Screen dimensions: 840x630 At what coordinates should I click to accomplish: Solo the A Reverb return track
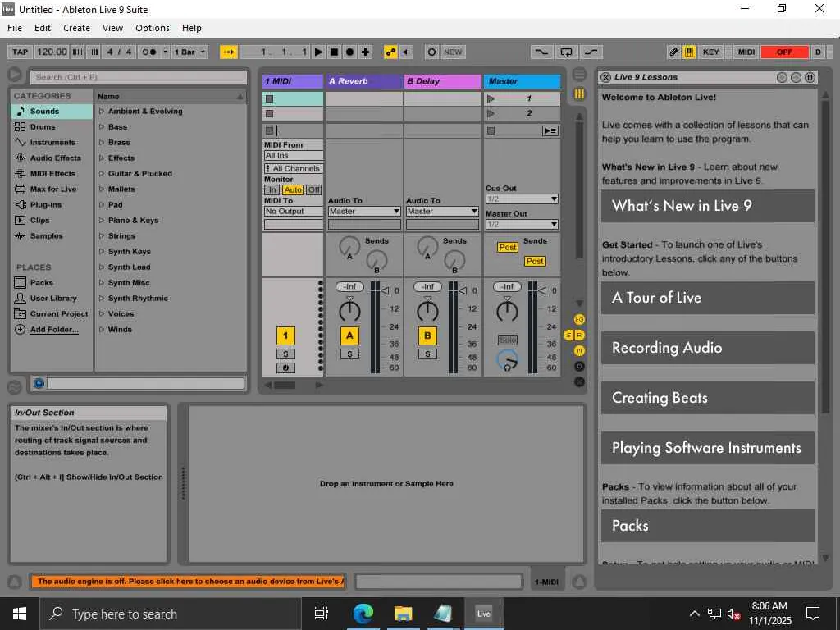pyautogui.click(x=349, y=354)
